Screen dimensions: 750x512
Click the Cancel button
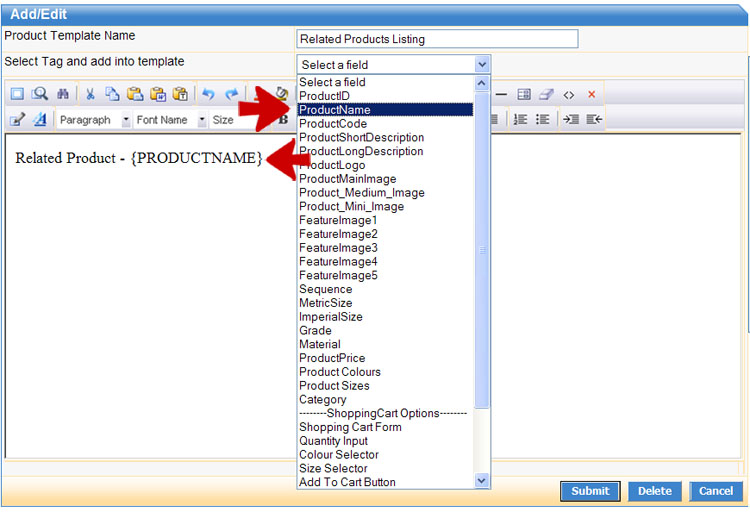coord(716,491)
